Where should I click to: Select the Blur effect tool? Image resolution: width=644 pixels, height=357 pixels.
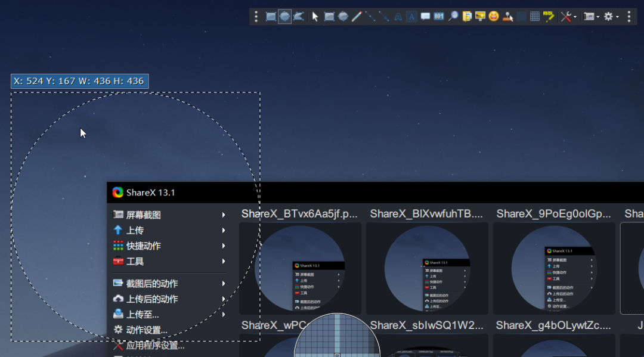click(521, 17)
